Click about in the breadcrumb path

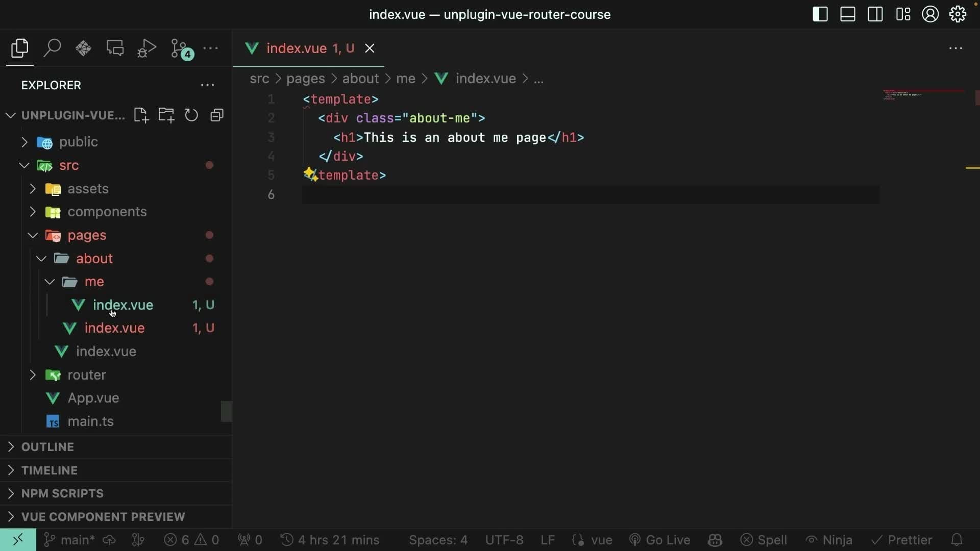(x=360, y=79)
